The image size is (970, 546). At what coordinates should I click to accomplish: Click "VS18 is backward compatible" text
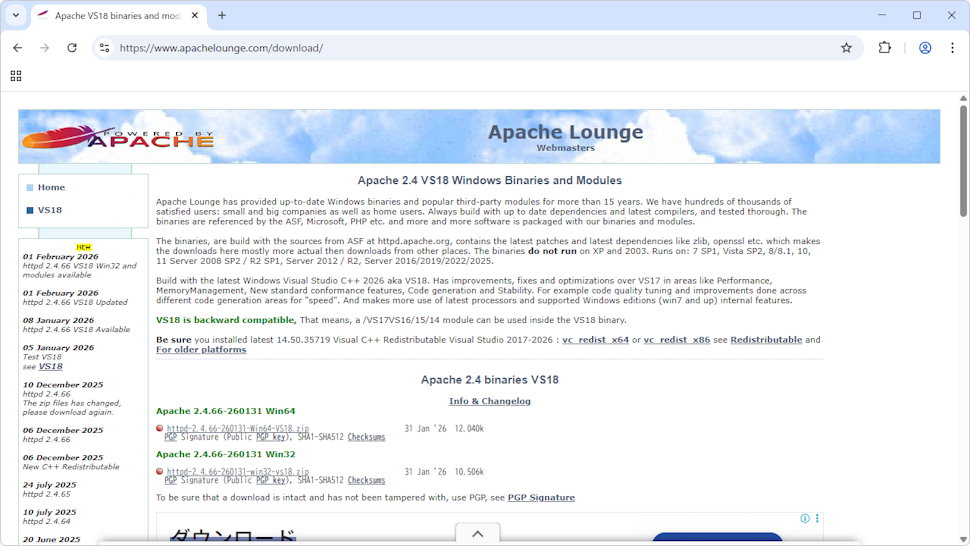coord(226,320)
